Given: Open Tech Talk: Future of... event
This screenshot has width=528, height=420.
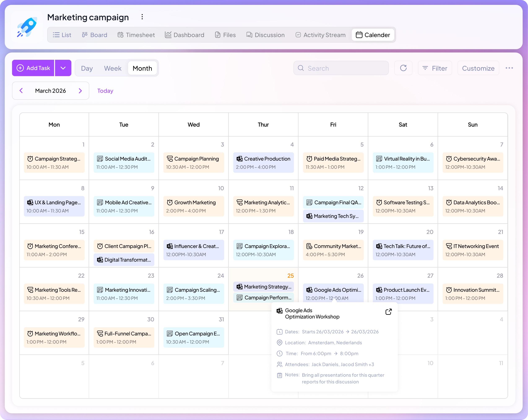Looking at the screenshot, I should pyautogui.click(x=403, y=250).
